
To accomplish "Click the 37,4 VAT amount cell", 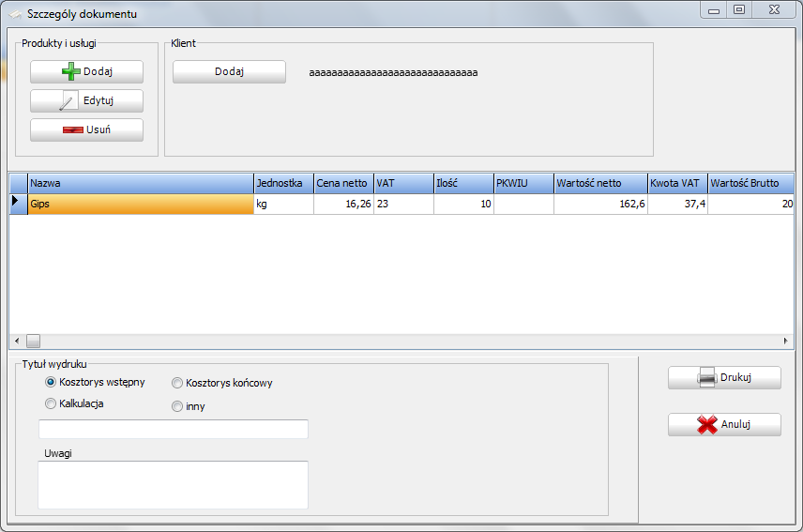I will pyautogui.click(x=677, y=204).
